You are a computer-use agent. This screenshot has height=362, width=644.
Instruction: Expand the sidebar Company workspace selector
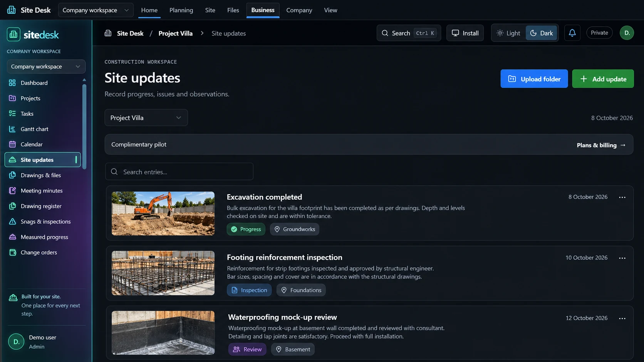[46, 67]
